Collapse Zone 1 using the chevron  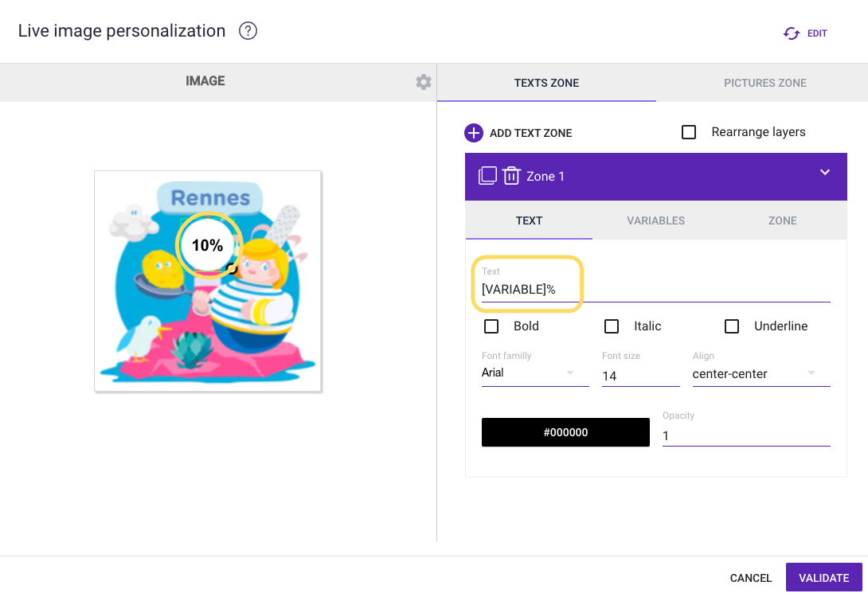(825, 172)
